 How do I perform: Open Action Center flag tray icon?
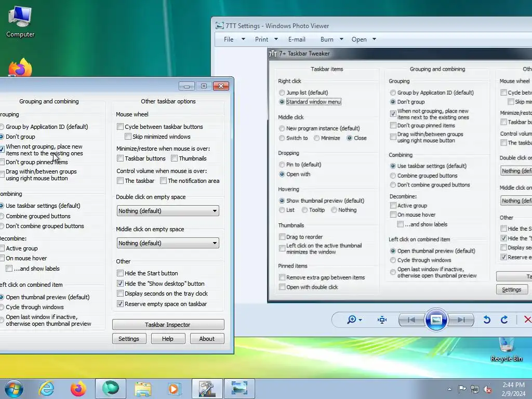[x=462, y=389]
